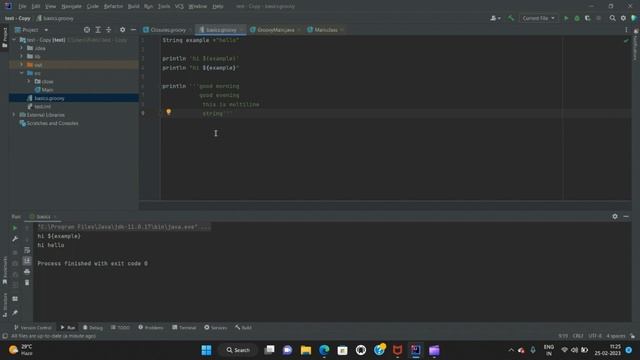The width and height of the screenshot is (640, 360).
Task: Pin the Run tab with pin icon
Action: 15,313
